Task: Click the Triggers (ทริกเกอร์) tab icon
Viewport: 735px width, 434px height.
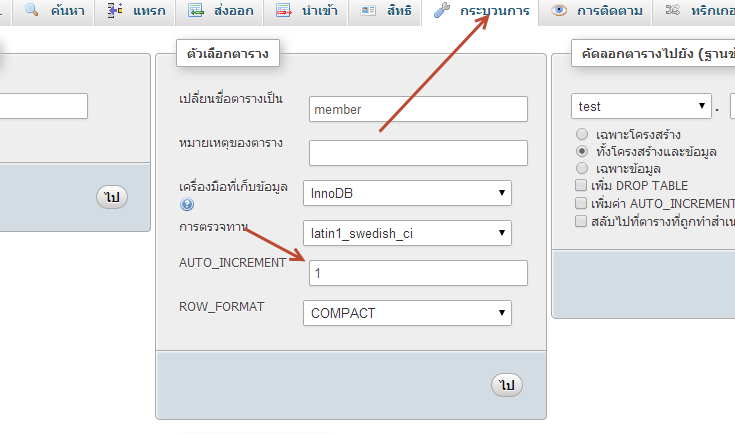Action: (673, 10)
